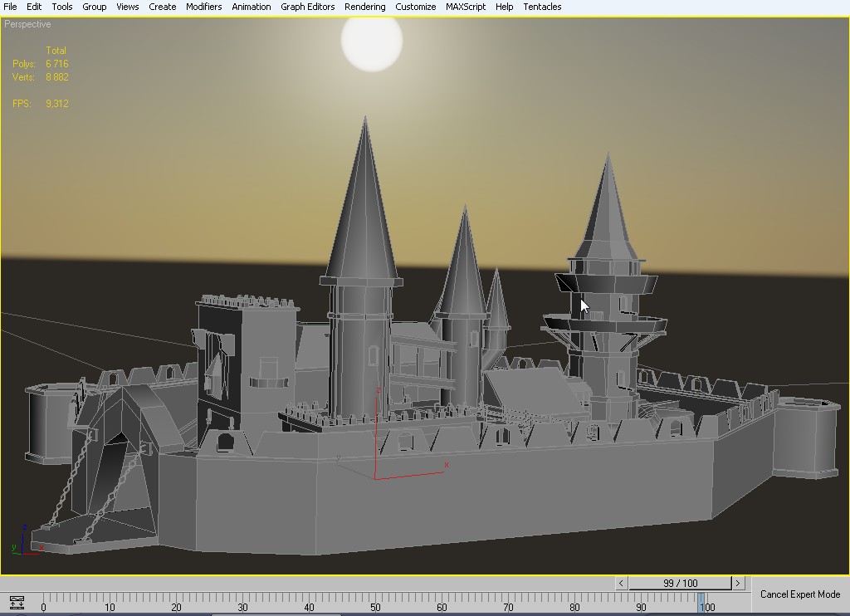The width and height of the screenshot is (850, 616).
Task: Click the previous frame arrow on time slider
Action: pyautogui.click(x=621, y=584)
